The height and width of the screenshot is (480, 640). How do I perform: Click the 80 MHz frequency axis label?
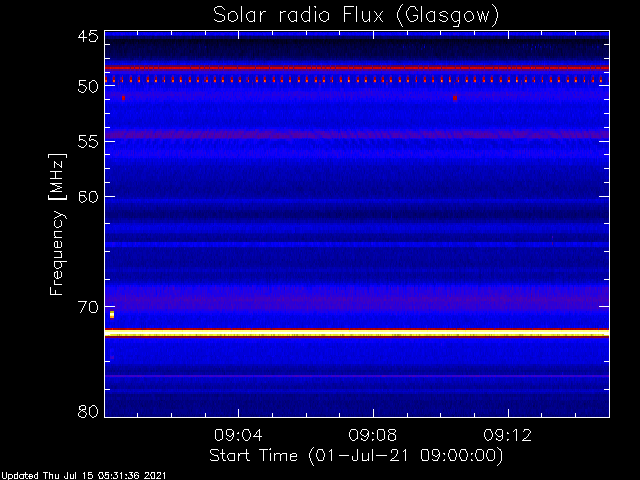[88, 411]
